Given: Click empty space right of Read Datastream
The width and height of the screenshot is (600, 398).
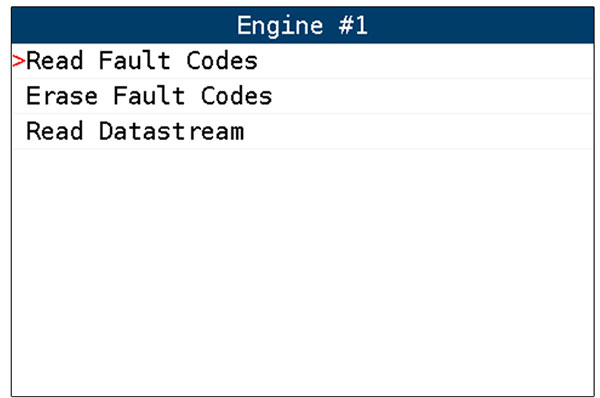Looking at the screenshot, I should (x=419, y=131).
